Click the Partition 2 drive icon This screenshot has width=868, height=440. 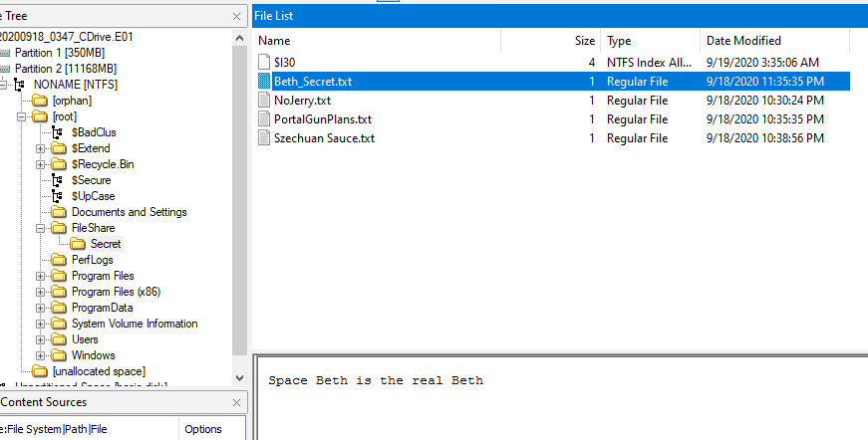4,69
